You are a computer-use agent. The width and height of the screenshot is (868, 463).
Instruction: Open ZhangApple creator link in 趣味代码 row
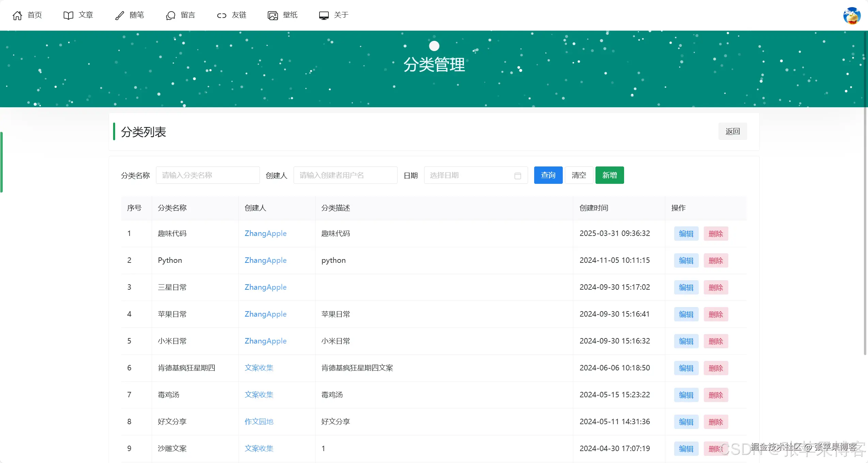tap(266, 234)
